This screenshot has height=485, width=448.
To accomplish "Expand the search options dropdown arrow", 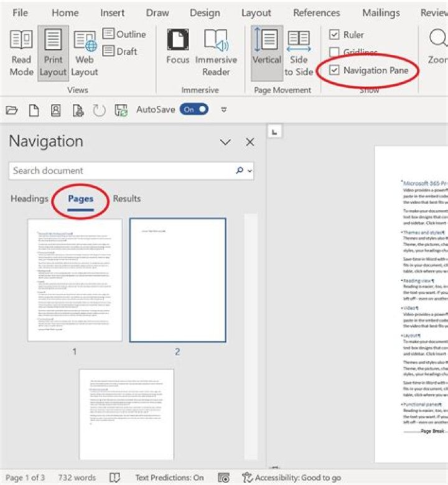I will pyautogui.click(x=250, y=171).
